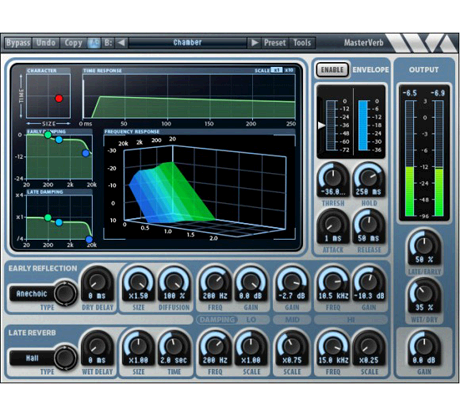The width and height of the screenshot is (460, 416).
Task: Click the Undo button
Action: coord(46,43)
